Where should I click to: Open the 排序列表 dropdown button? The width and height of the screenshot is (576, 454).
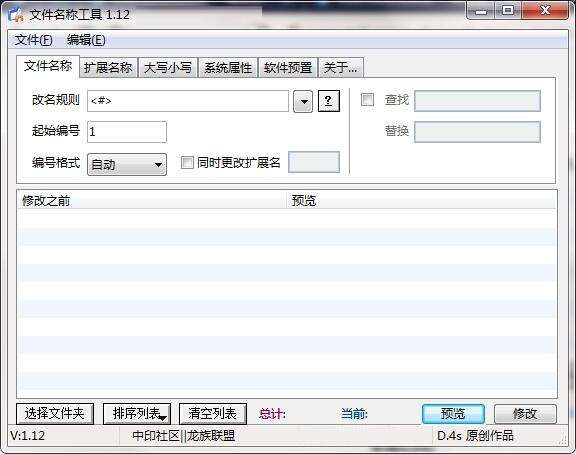(x=137, y=414)
